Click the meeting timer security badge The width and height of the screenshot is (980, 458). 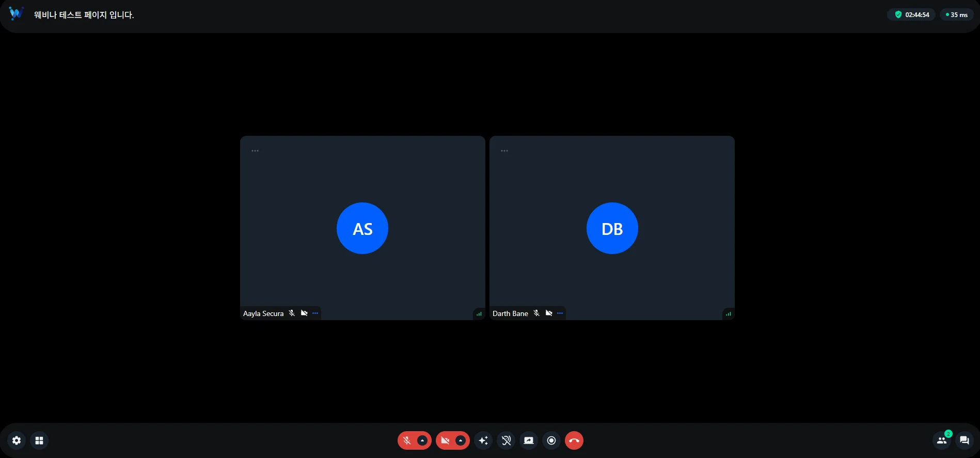coord(911,15)
